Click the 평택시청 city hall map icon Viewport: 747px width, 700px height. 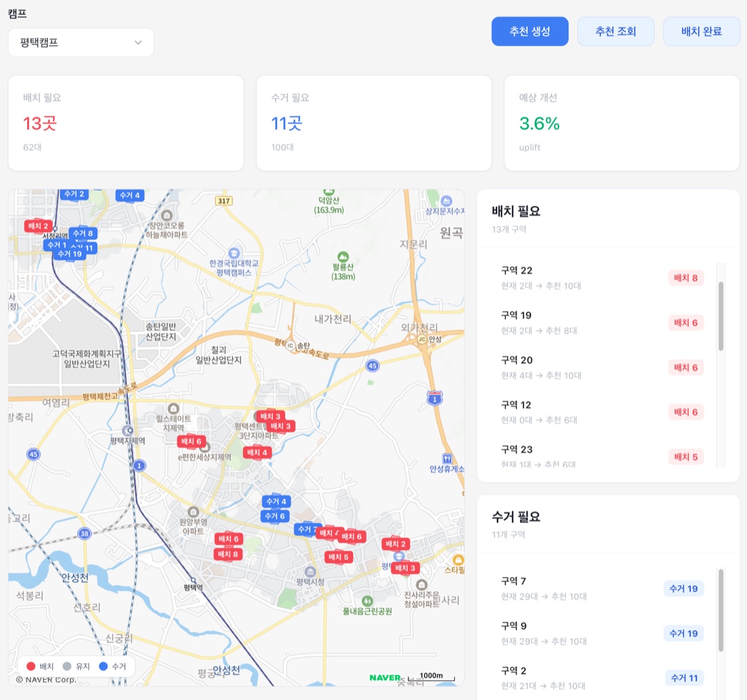pos(310,572)
